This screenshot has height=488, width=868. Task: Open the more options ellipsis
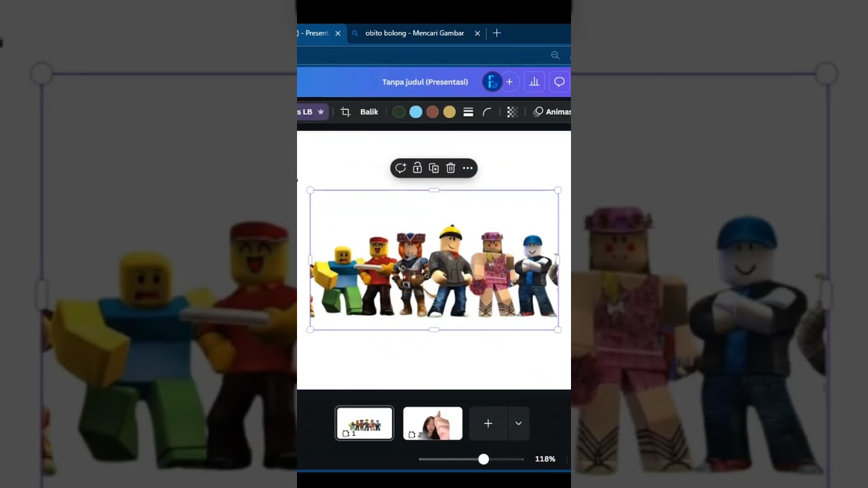tap(467, 168)
